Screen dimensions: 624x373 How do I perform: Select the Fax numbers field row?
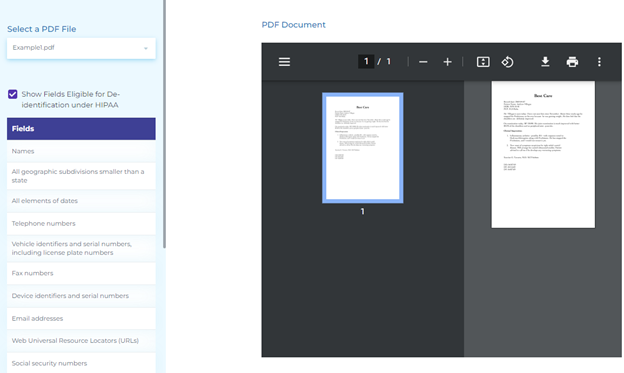pyautogui.click(x=81, y=273)
